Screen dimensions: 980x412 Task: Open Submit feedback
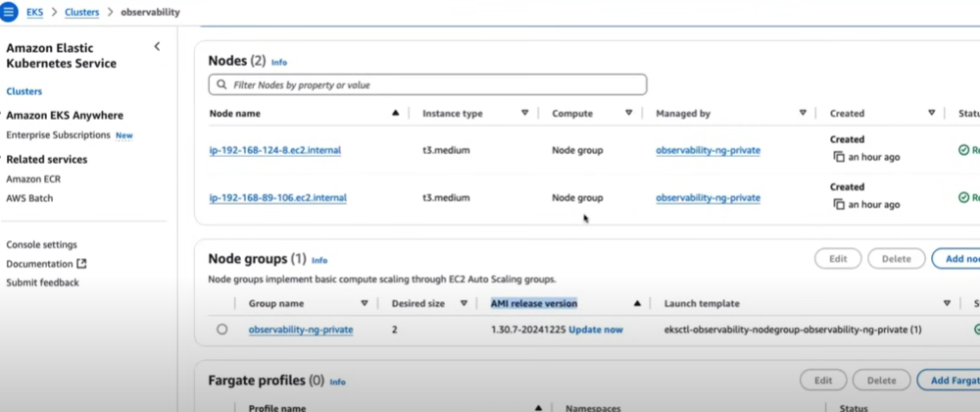point(42,283)
